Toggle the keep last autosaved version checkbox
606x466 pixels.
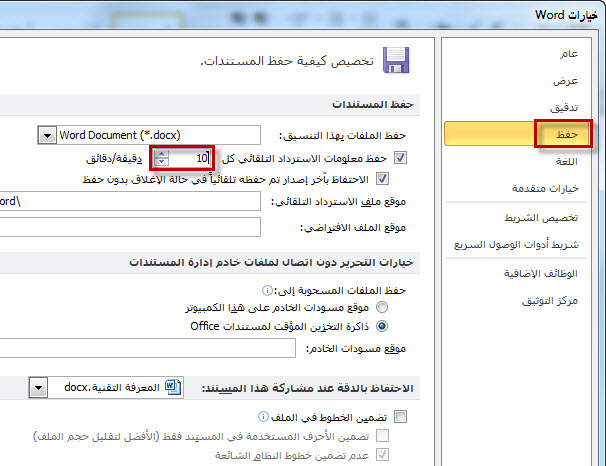382,179
